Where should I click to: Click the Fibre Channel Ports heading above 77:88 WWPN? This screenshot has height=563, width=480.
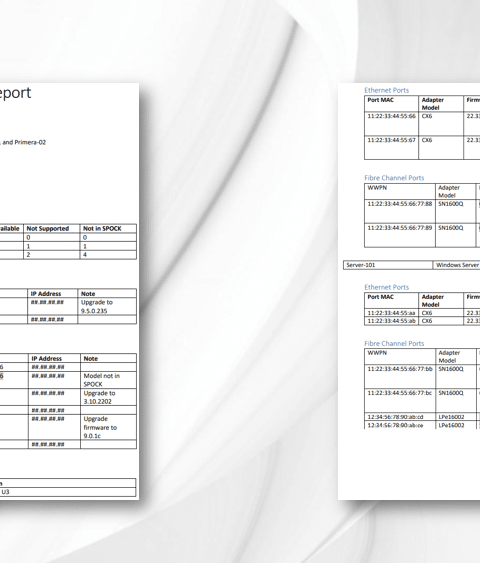[394, 178]
